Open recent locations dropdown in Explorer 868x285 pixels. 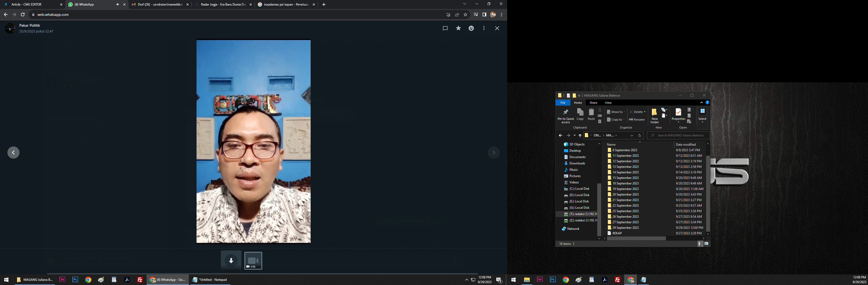point(575,135)
